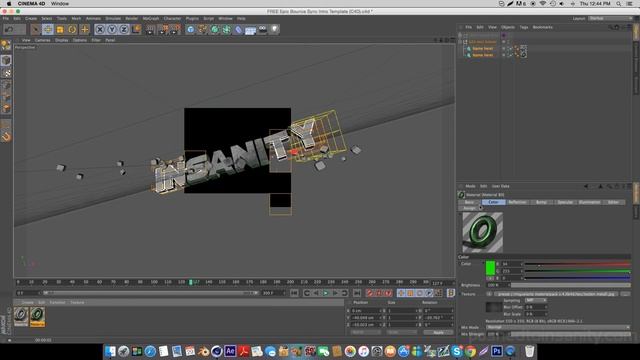640x360 pixels.
Task: Open the Simulate menu
Action: coord(113,19)
